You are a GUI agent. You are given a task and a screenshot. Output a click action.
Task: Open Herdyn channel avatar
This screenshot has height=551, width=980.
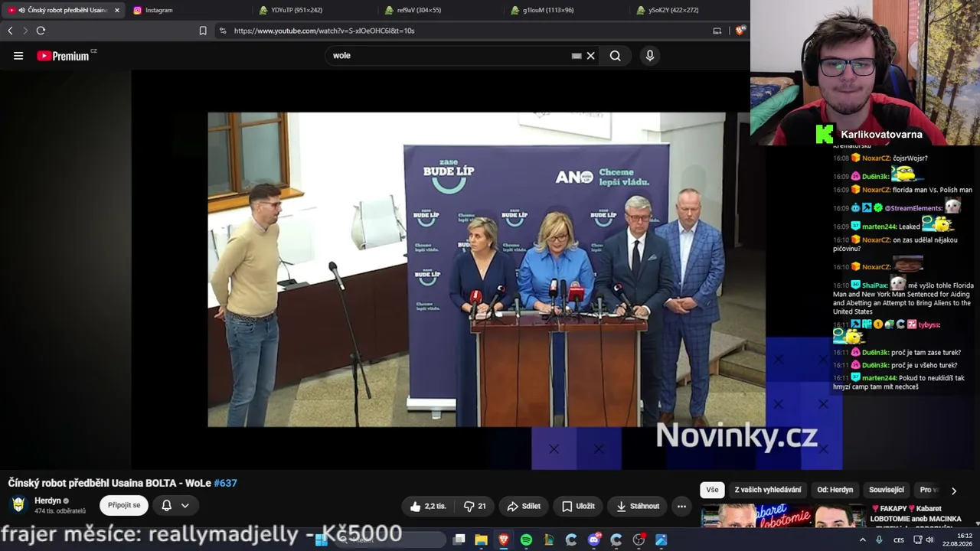19,505
